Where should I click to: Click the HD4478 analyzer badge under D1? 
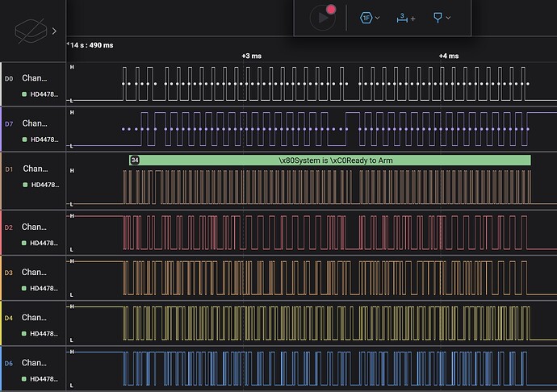point(40,185)
